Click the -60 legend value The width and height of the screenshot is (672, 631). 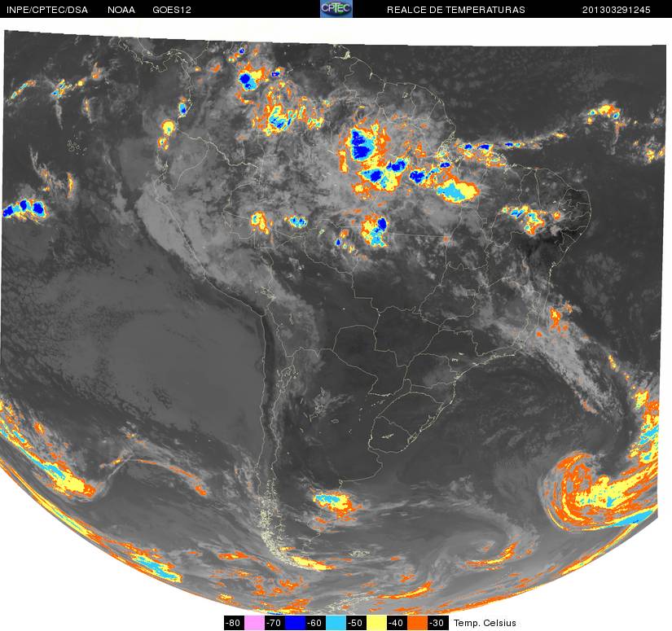pos(315,623)
